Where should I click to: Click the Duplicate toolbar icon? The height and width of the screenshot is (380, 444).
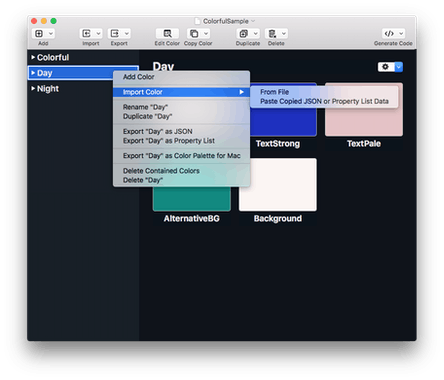(x=244, y=33)
